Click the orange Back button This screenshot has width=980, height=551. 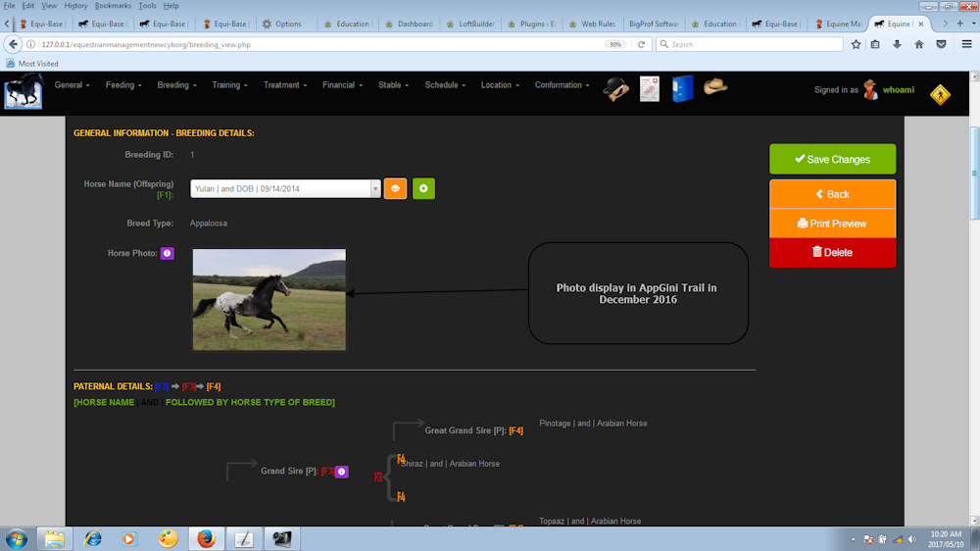point(832,194)
